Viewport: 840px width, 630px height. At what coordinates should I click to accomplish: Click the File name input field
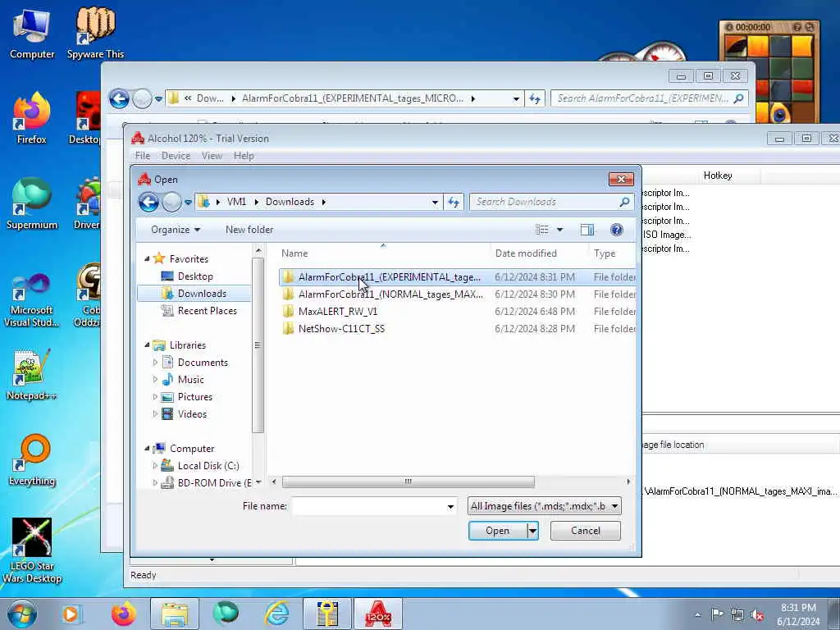(368, 506)
